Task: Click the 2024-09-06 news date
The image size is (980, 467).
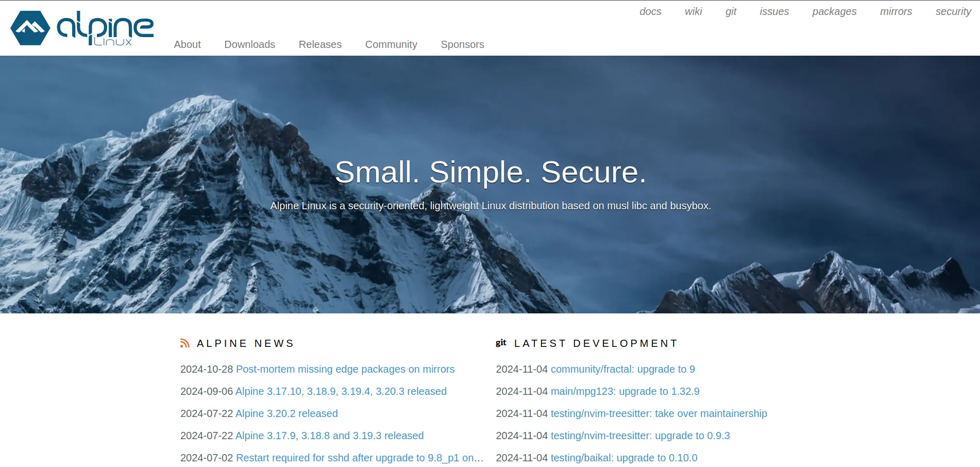Action: [x=207, y=391]
